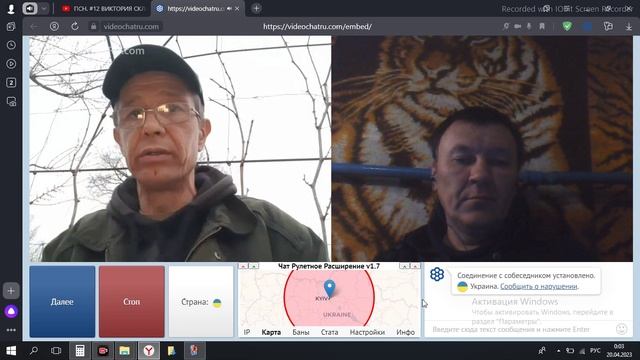Viewport: 640px width, 360px height.
Task: Open camera permission icon in address bar
Action: [x=518, y=26]
